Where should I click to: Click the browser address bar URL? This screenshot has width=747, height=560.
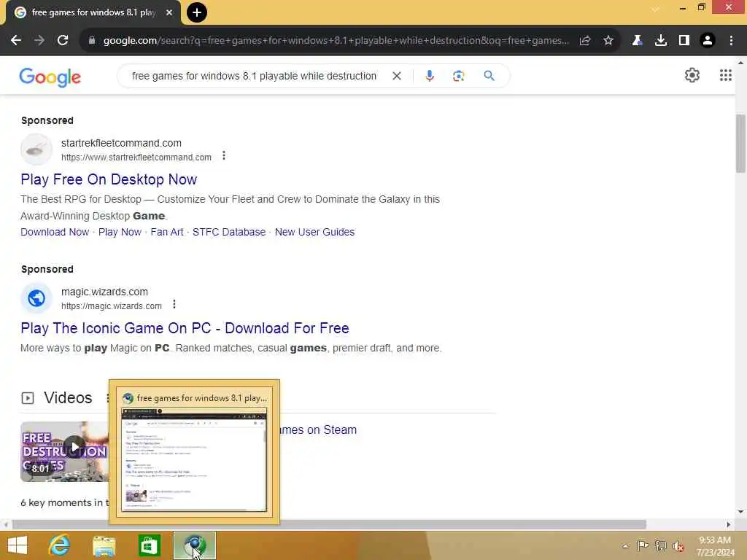[x=336, y=41]
